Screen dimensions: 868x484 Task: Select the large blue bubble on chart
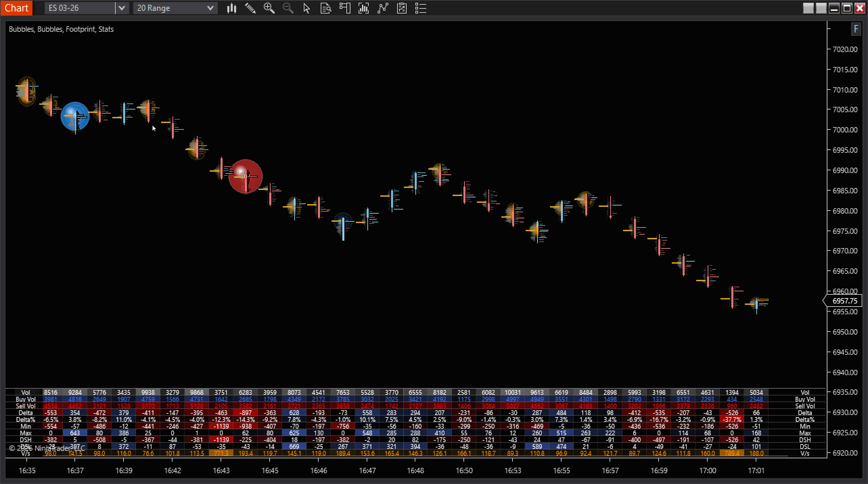[75, 116]
